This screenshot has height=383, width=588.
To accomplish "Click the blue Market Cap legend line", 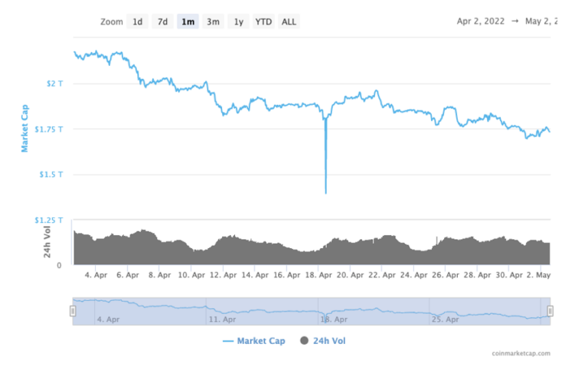I will pos(228,341).
